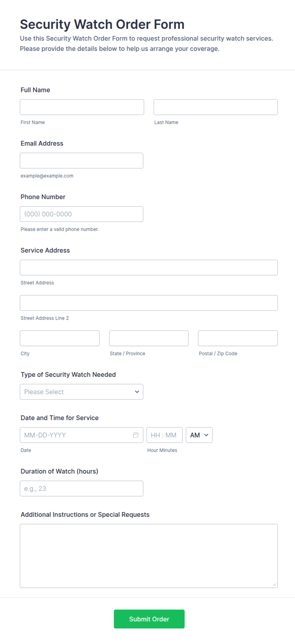The width and height of the screenshot is (295, 644).
Task: Focus the MM-DD-YYYY date field
Action: click(x=82, y=435)
